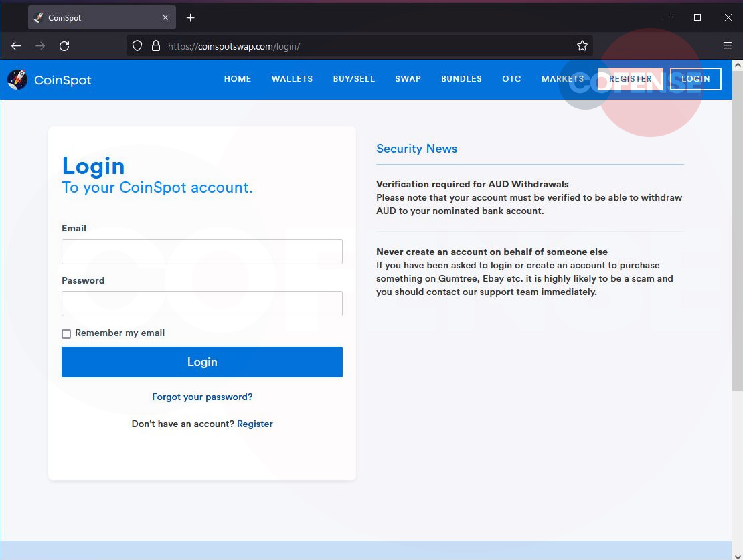Select the CoinSpot browser tab

[x=102, y=17]
